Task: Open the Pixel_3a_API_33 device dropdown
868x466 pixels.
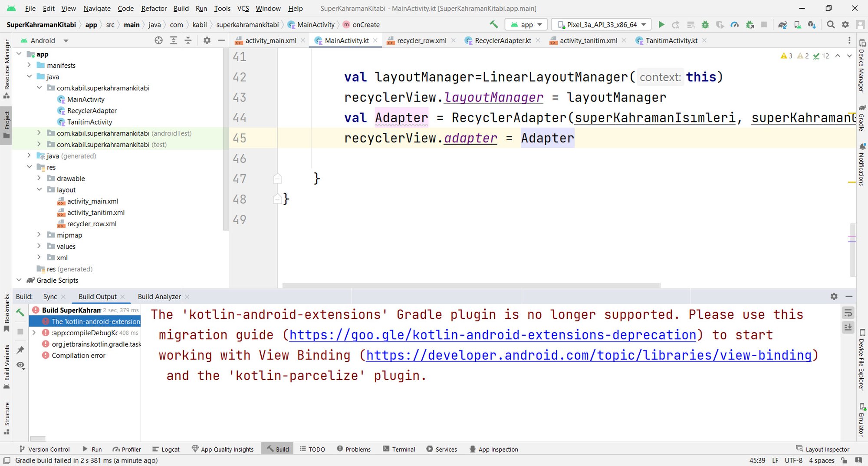Action: pos(601,25)
